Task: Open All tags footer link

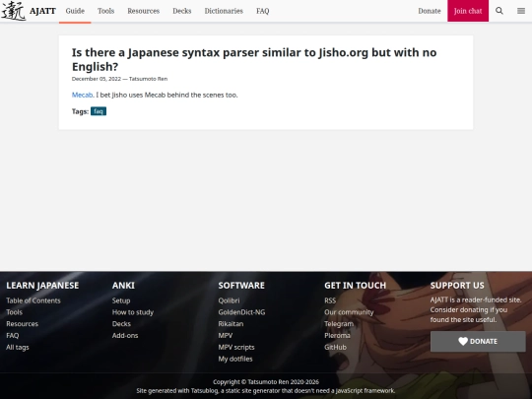Action: coord(18,347)
